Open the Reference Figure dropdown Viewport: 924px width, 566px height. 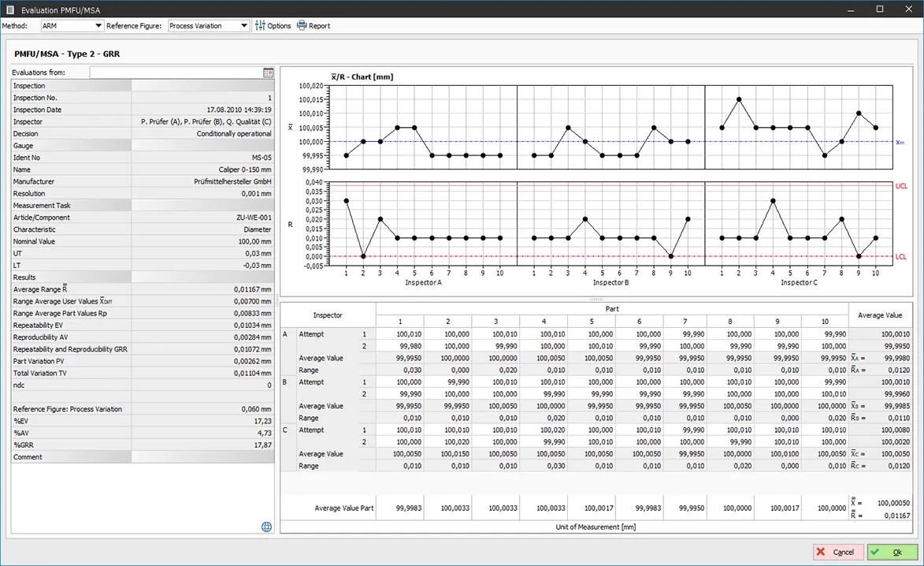243,26
